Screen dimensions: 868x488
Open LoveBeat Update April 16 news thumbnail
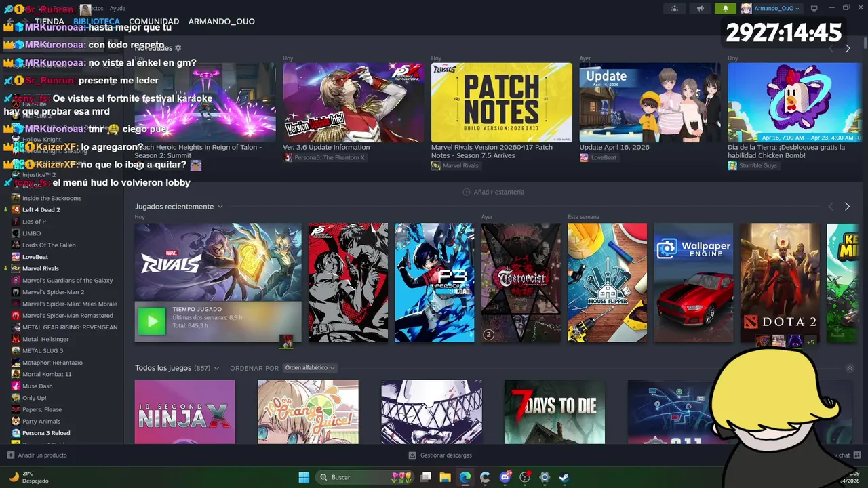650,102
